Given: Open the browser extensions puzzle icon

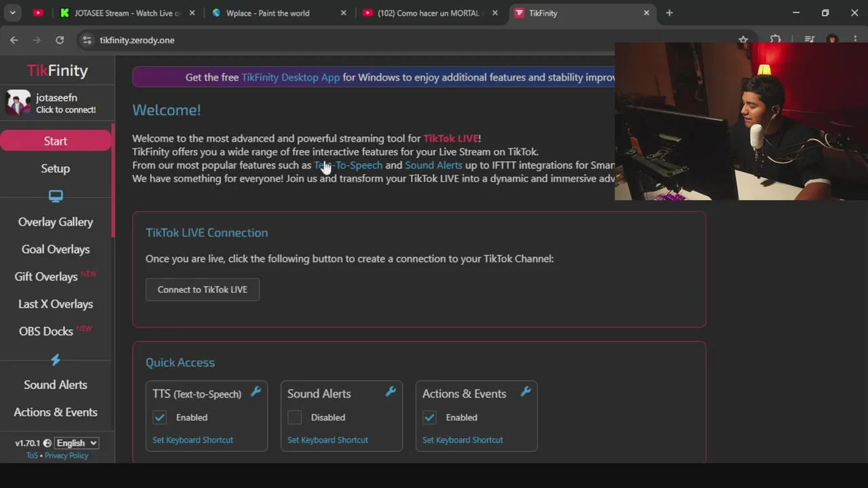Looking at the screenshot, I should [x=775, y=40].
